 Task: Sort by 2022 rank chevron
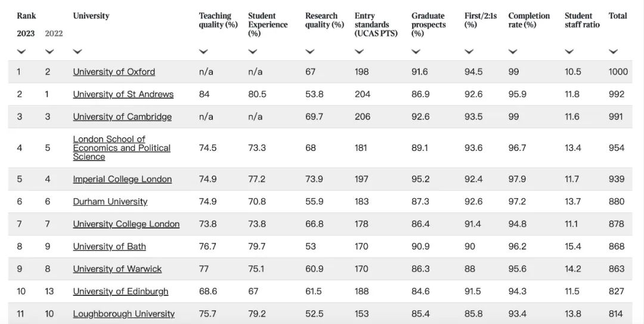(49, 52)
